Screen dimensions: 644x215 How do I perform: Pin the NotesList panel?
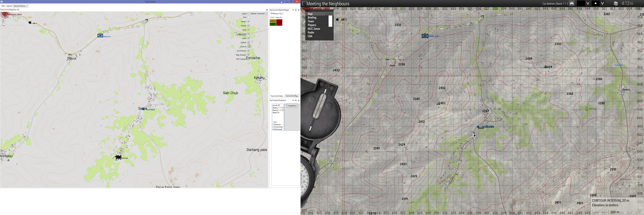coord(296,100)
